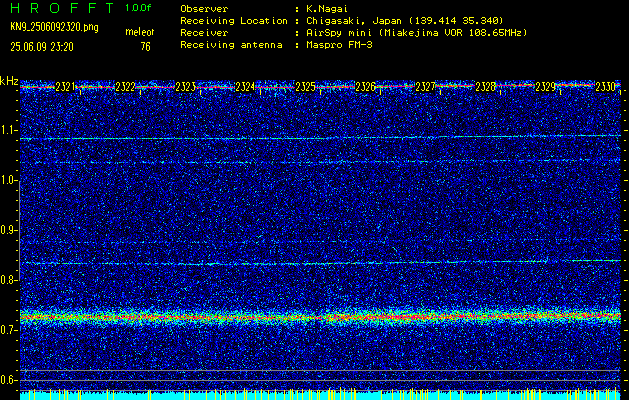
Task: Click the Maspro FM-3 antenna value
Action: coord(339,45)
